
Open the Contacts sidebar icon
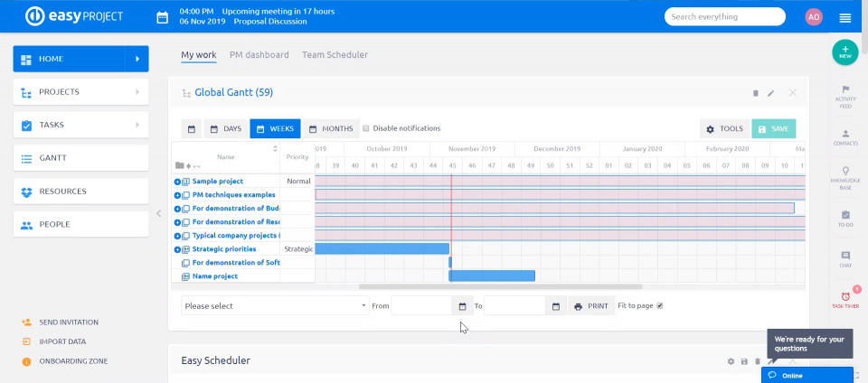click(x=845, y=137)
